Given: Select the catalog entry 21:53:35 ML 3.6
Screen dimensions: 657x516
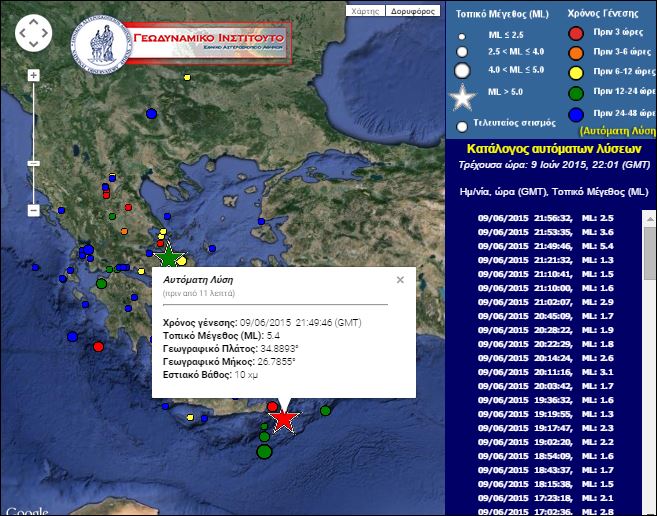Looking at the screenshot, I should (546, 232).
